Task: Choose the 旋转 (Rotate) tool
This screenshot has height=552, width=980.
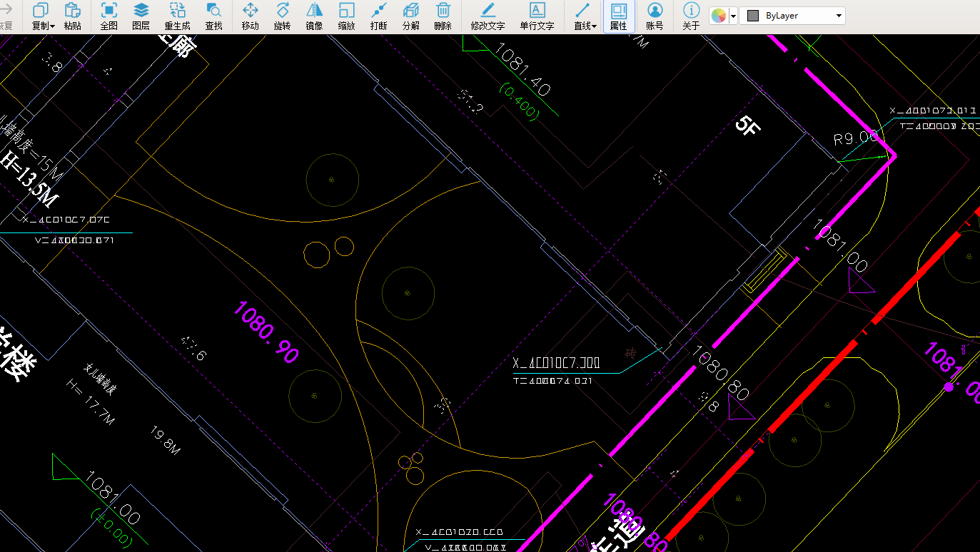Action: [x=282, y=16]
